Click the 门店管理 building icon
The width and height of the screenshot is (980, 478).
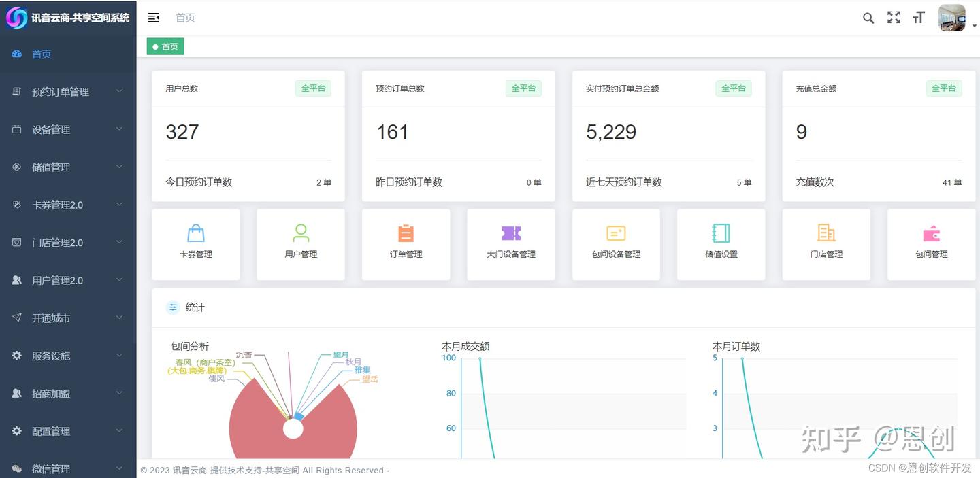pos(826,233)
